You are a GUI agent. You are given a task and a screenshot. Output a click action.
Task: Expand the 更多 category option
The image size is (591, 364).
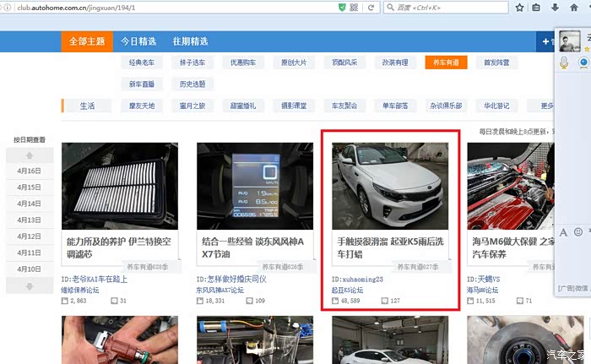click(x=546, y=106)
